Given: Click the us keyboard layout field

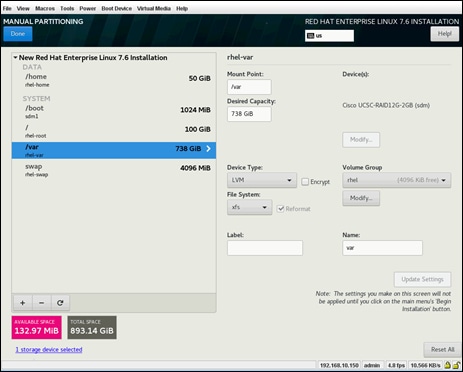Looking at the screenshot, I should coord(329,36).
